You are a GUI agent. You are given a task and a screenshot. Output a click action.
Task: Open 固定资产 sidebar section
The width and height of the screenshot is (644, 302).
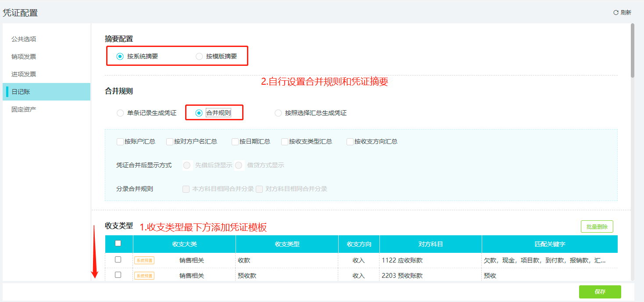click(x=24, y=109)
